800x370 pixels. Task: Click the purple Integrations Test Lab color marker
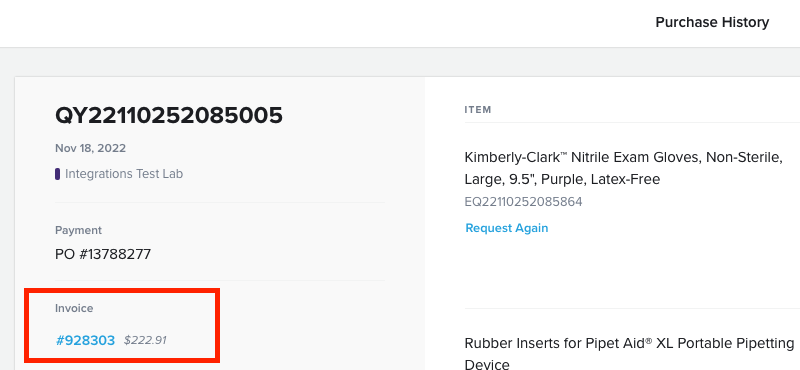coord(58,174)
